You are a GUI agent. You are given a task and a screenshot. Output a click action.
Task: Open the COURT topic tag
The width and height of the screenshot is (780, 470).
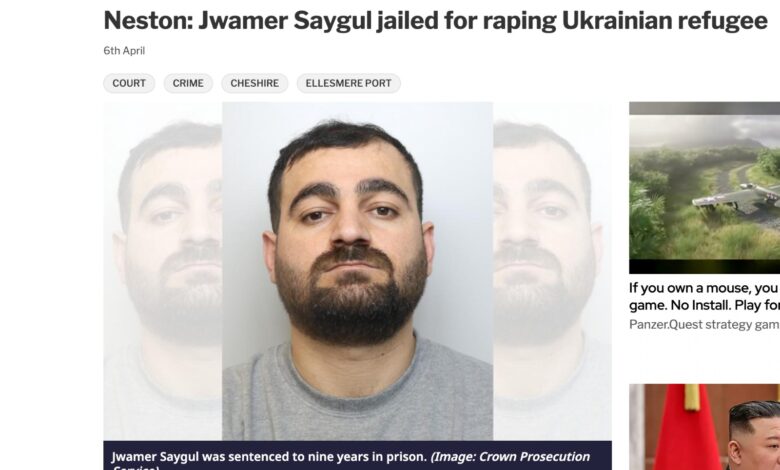pos(129,83)
